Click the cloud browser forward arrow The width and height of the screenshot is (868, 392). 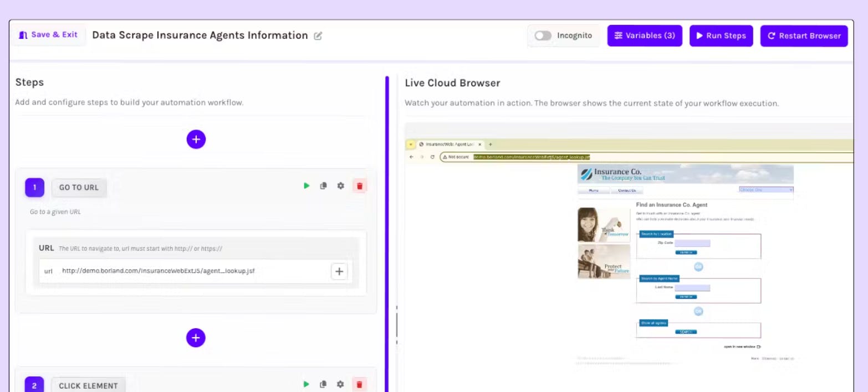pyautogui.click(x=422, y=157)
